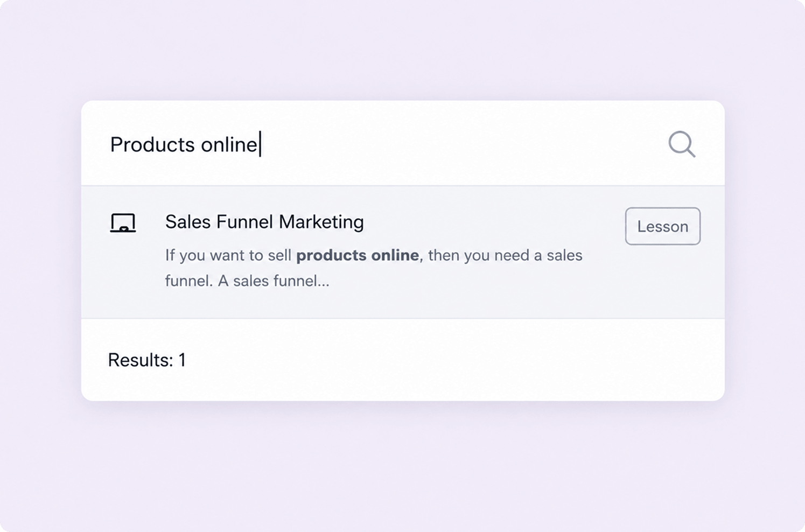
Task: Click the bold "products online" highlighted match
Action: tap(358, 255)
